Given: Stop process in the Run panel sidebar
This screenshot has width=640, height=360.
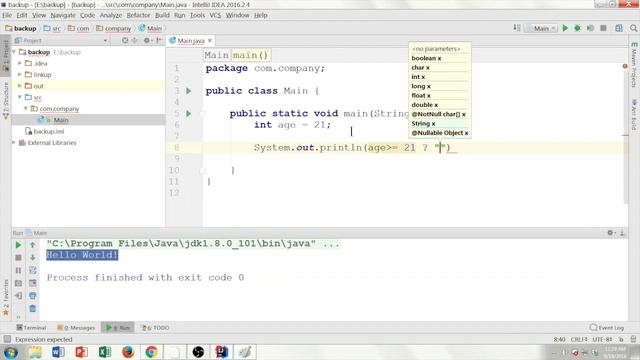Looking at the screenshot, I should (x=18, y=258).
